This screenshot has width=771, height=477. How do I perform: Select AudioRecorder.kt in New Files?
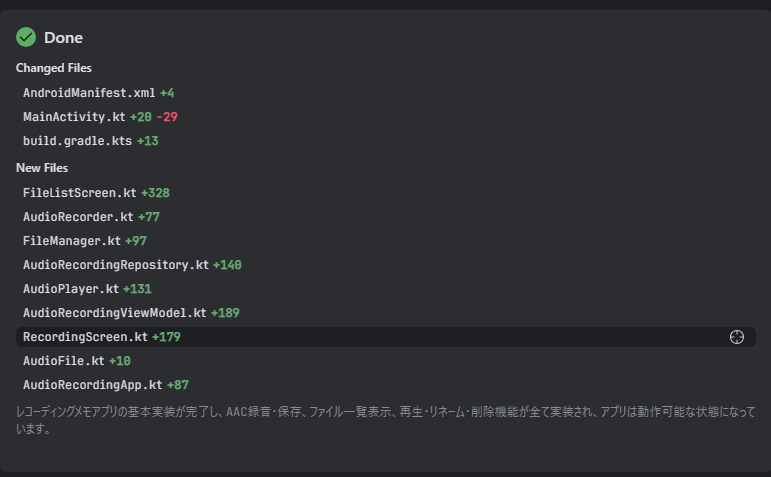point(78,216)
